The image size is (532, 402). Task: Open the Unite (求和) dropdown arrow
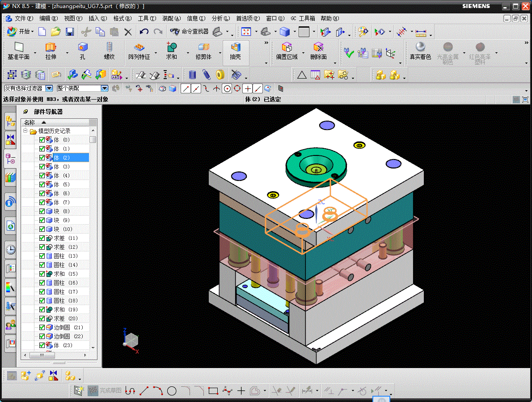coord(188,53)
